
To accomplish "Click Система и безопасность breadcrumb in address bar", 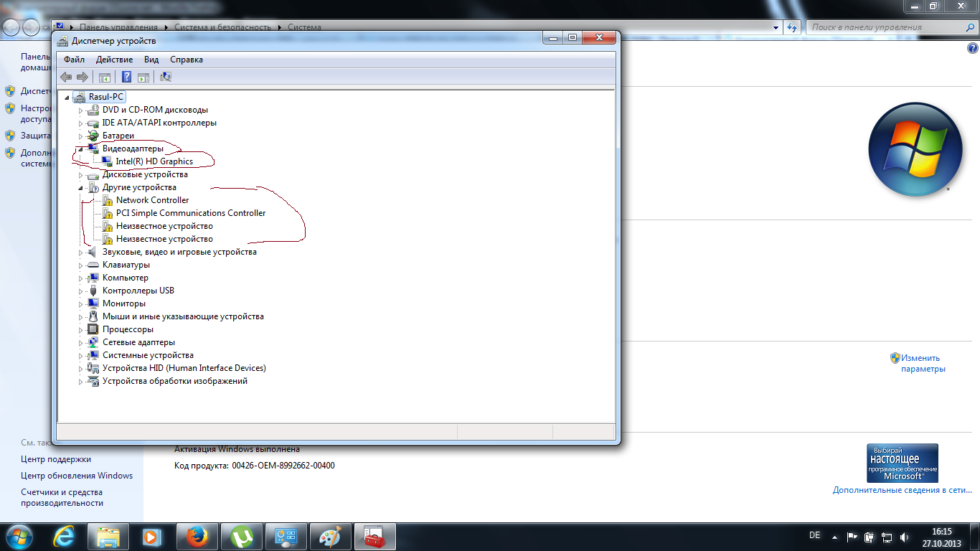I will [222, 27].
